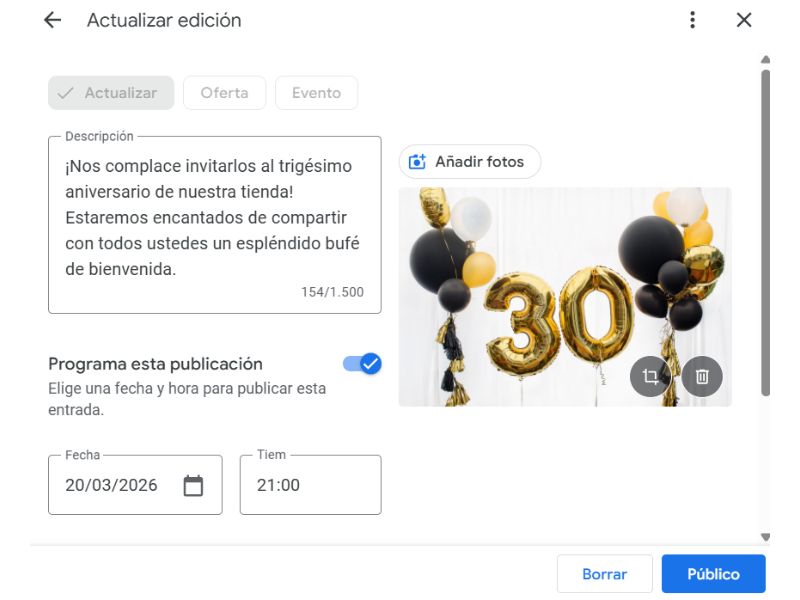Click inside the Descripción text area
800x600 pixels.
point(215,225)
